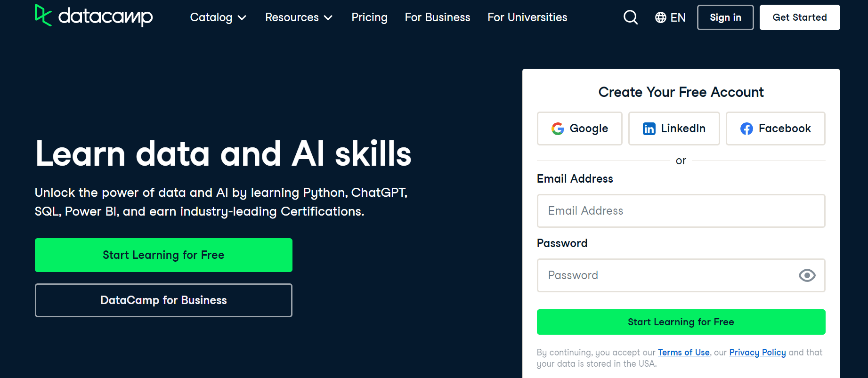Go to For Business page

point(438,17)
